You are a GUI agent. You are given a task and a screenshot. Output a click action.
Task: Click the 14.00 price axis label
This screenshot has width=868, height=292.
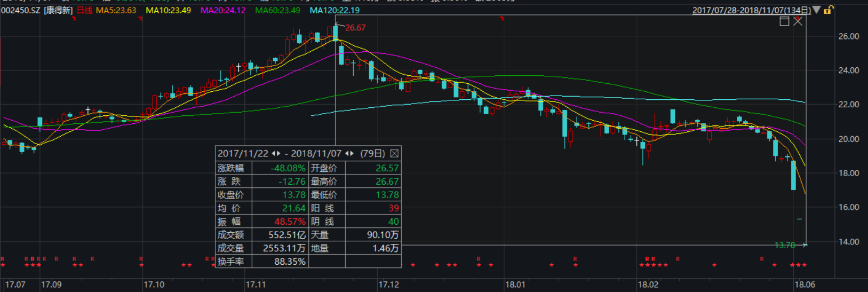(849, 242)
